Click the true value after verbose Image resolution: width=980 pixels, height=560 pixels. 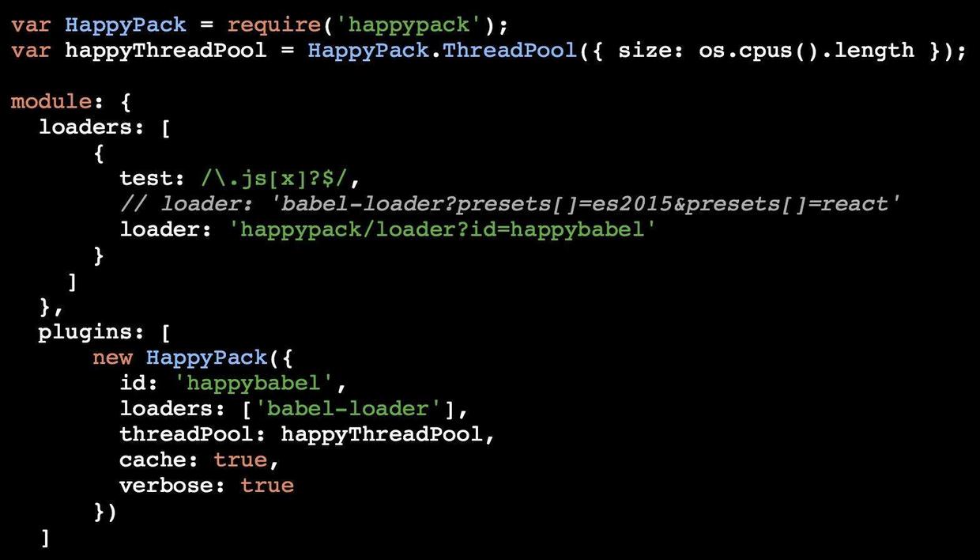click(x=267, y=486)
